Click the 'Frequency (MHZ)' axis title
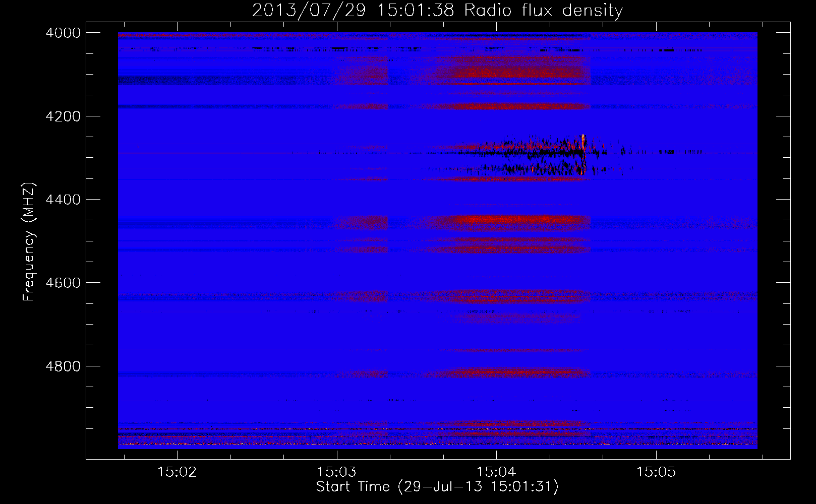Viewport: 816px width, 504px height. point(29,242)
